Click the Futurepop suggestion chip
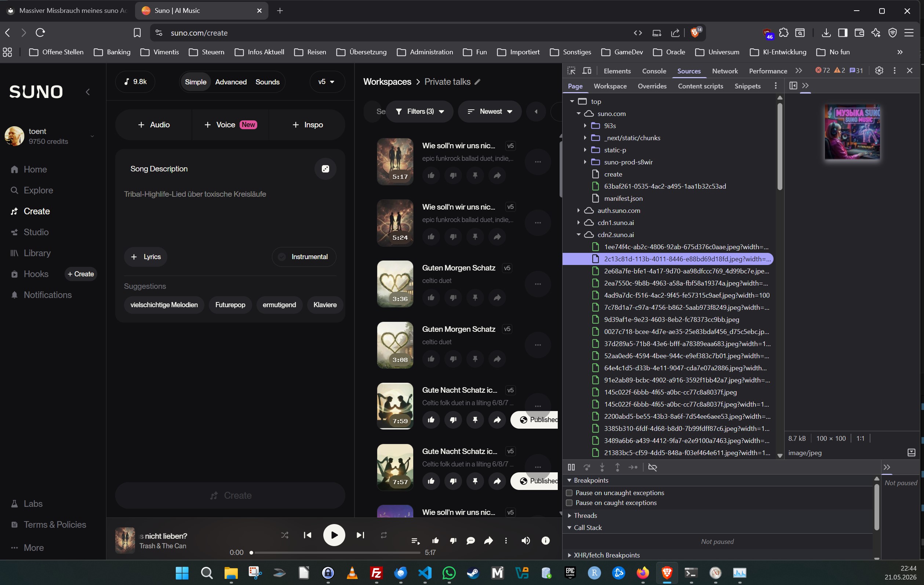Viewport: 924px width, 585px height. [x=230, y=305]
